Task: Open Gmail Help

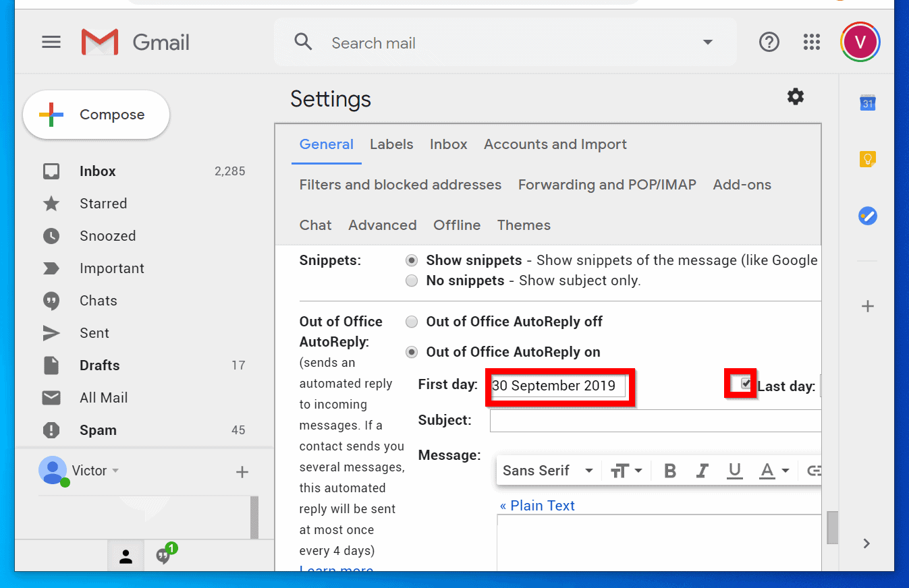Action: [769, 42]
